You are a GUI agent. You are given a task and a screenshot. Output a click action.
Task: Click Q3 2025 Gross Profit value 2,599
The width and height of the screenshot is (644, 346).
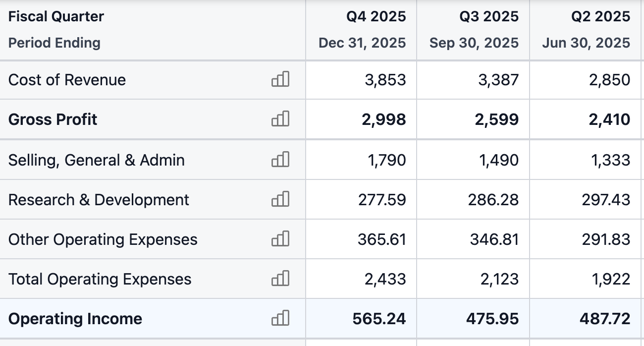[497, 119]
